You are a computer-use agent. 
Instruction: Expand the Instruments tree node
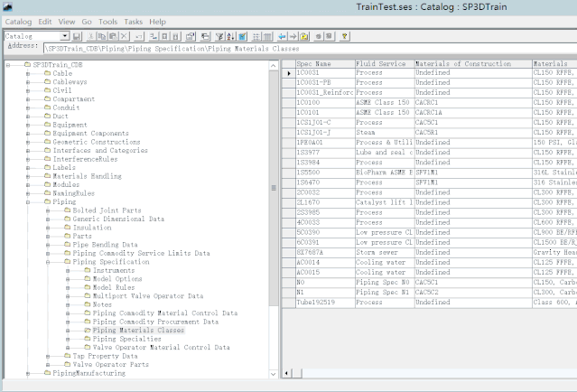[x=68, y=271]
